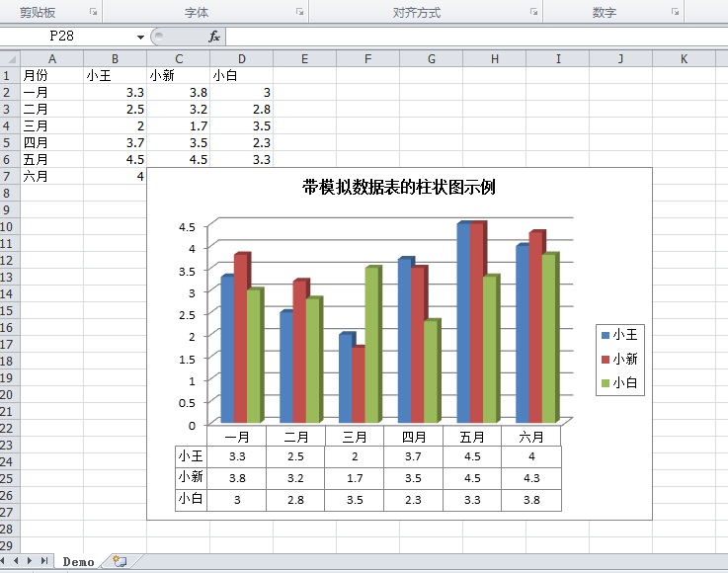Select cell D5 with value 2.3
The image size is (728, 573).
pyautogui.click(x=242, y=142)
